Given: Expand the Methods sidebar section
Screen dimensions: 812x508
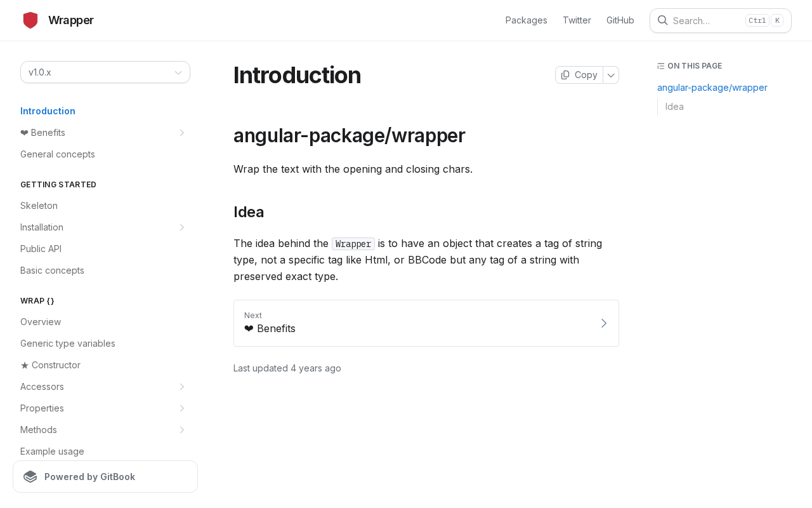Looking at the screenshot, I should (x=181, y=430).
